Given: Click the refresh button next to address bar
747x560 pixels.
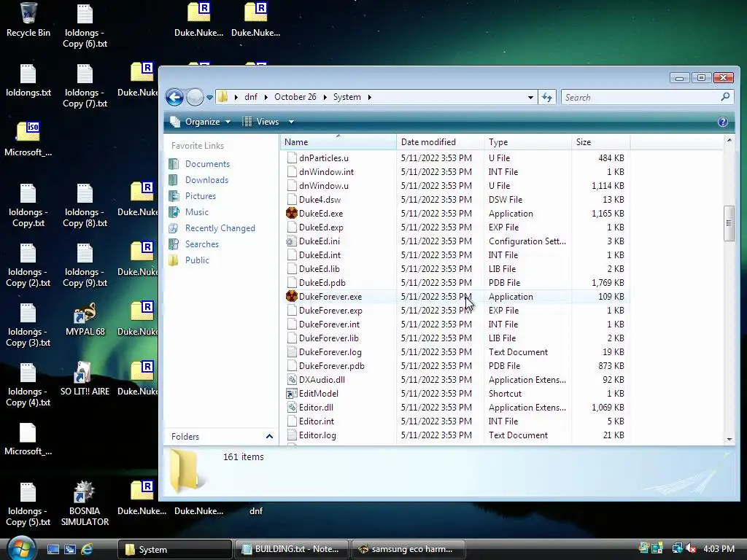Looking at the screenshot, I should tap(547, 97).
